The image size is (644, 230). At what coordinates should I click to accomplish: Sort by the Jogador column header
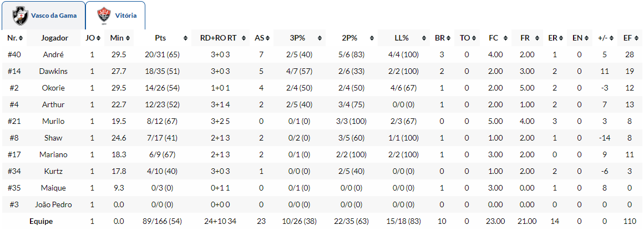(54, 38)
